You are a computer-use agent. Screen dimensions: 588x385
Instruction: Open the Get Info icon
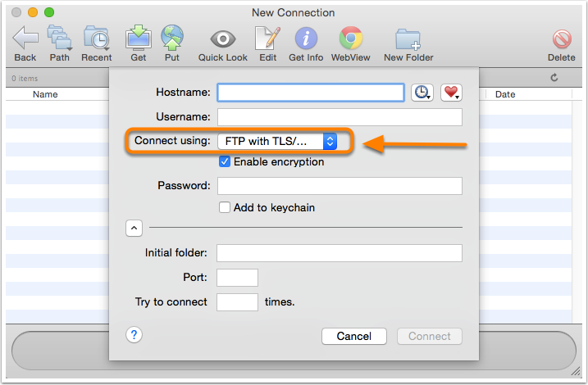click(x=306, y=38)
